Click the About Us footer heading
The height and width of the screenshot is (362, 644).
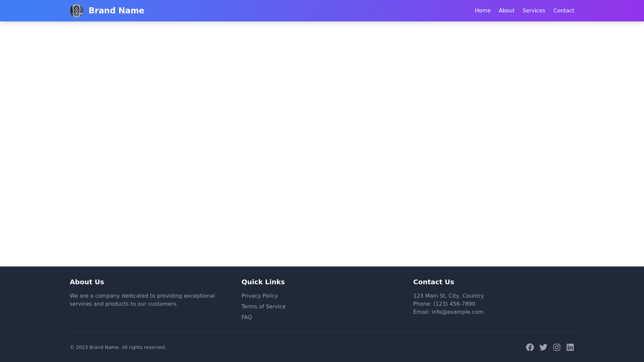(87, 282)
